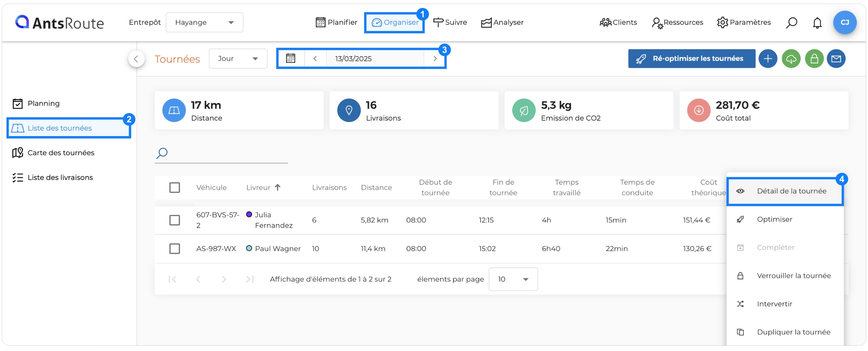Choose Dupliquer la tournée
Screen dimensions: 868x351
[785, 332]
